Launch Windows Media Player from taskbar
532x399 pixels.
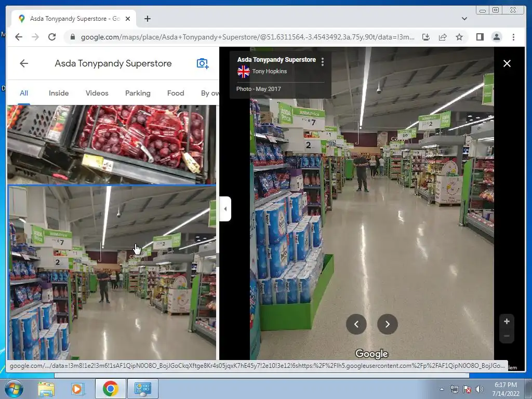coord(77,389)
